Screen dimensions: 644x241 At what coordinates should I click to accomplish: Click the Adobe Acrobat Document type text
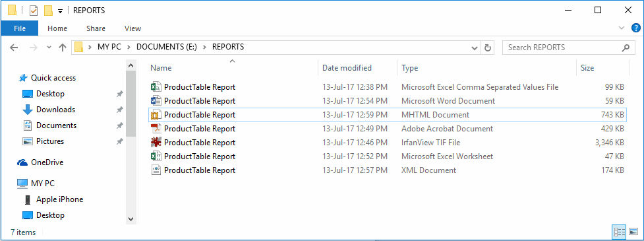click(x=448, y=129)
